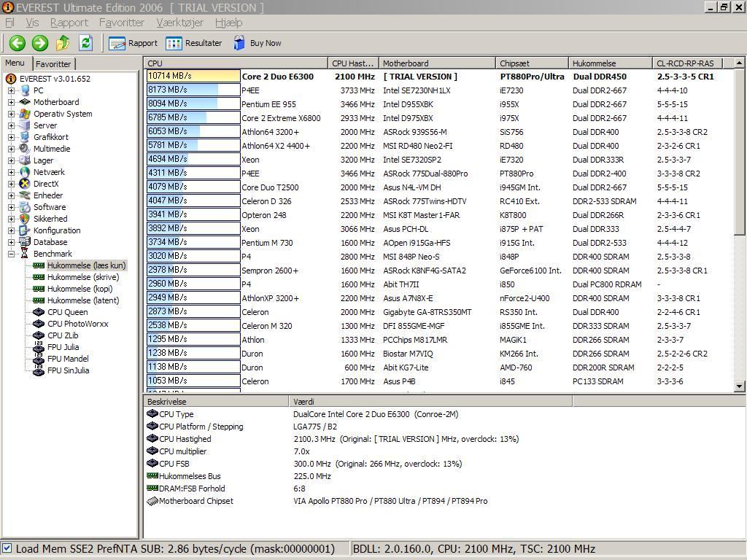Sort by the Hukommelse column header

click(611, 63)
